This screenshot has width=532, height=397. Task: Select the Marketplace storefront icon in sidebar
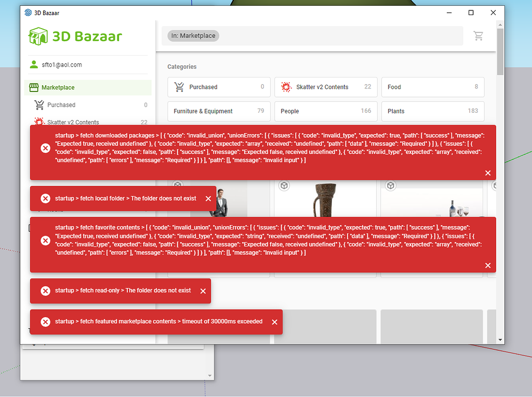(32, 88)
